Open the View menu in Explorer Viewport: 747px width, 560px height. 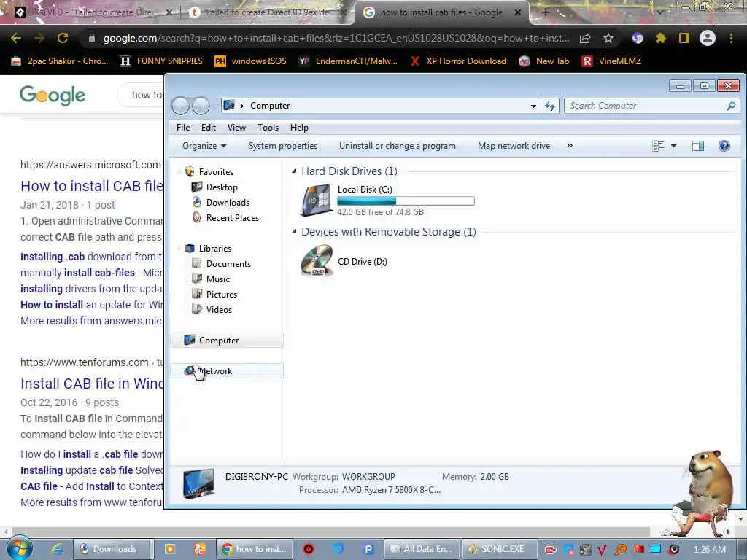pyautogui.click(x=236, y=128)
